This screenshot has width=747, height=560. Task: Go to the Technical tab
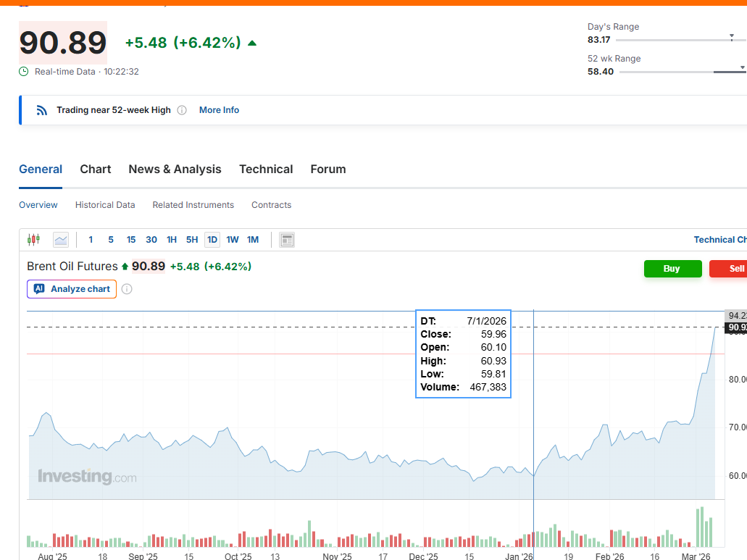pos(266,169)
